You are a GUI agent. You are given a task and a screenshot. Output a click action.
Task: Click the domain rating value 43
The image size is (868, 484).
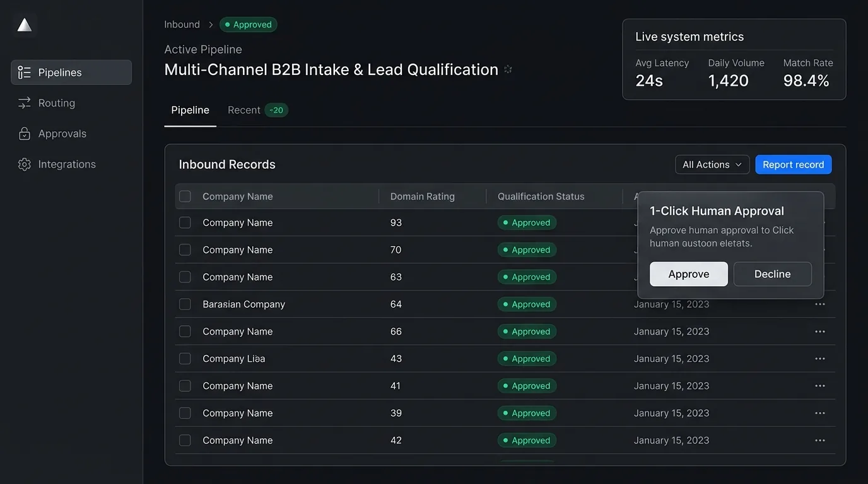click(x=396, y=359)
